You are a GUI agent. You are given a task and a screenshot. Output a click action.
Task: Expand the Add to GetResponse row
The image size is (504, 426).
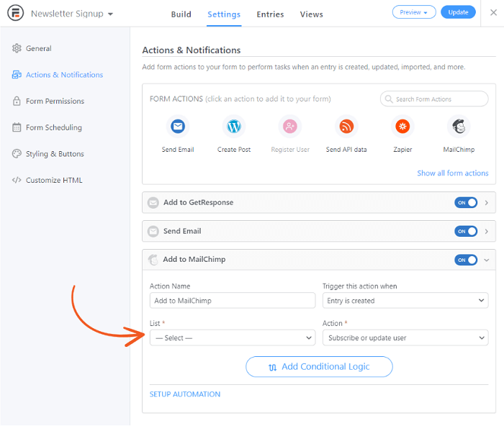coord(486,203)
